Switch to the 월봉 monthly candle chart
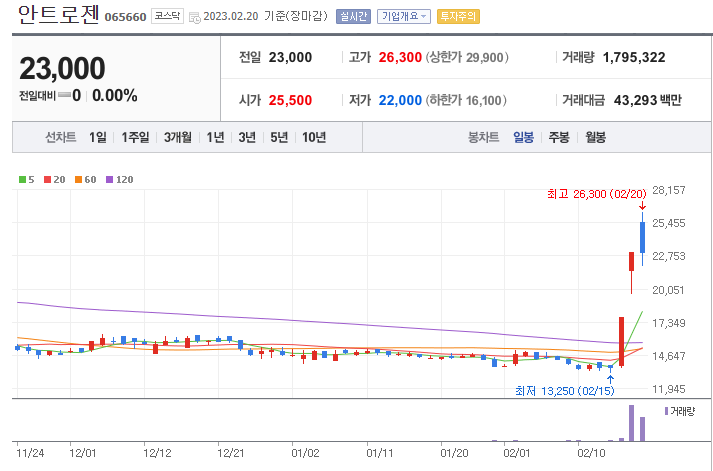The height and width of the screenshot is (471, 713). click(x=595, y=137)
